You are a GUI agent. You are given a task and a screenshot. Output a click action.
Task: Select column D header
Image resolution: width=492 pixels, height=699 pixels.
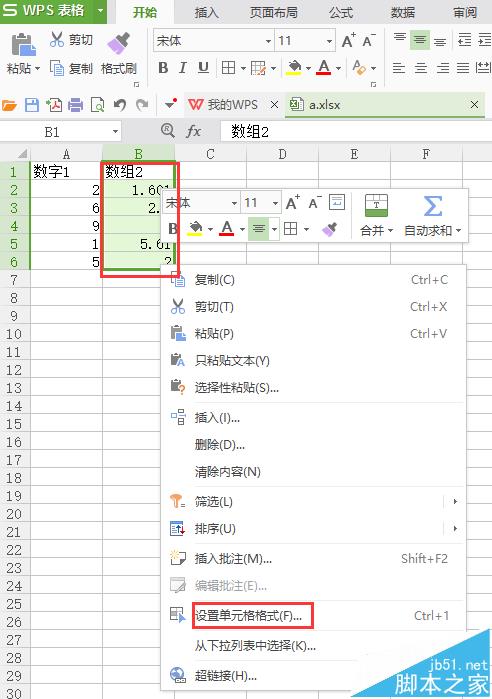283,154
